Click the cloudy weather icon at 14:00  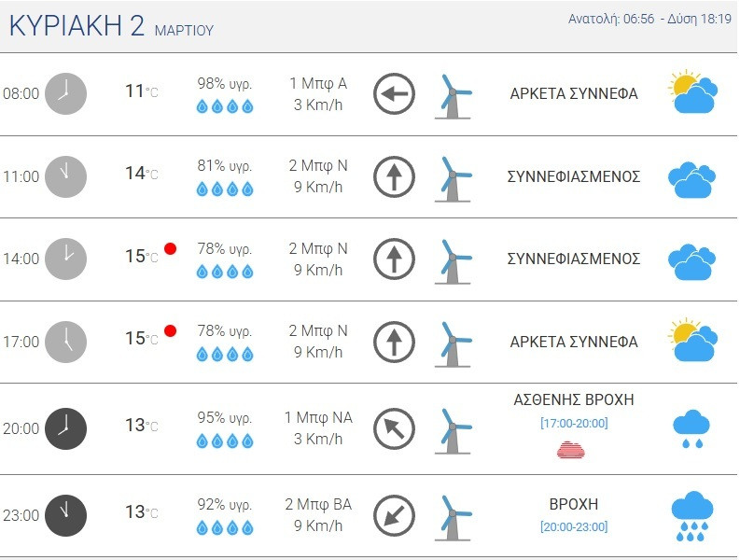[x=692, y=259]
